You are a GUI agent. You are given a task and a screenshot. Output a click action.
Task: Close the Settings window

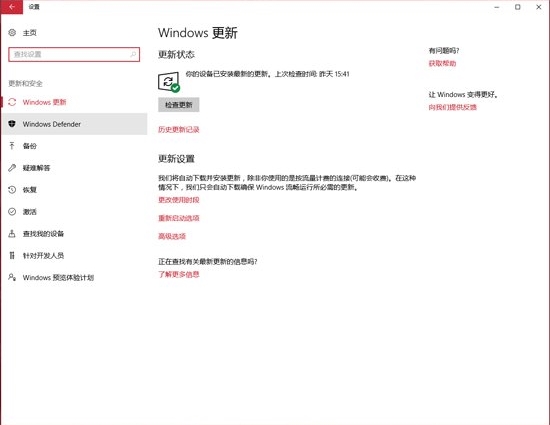(539, 7)
